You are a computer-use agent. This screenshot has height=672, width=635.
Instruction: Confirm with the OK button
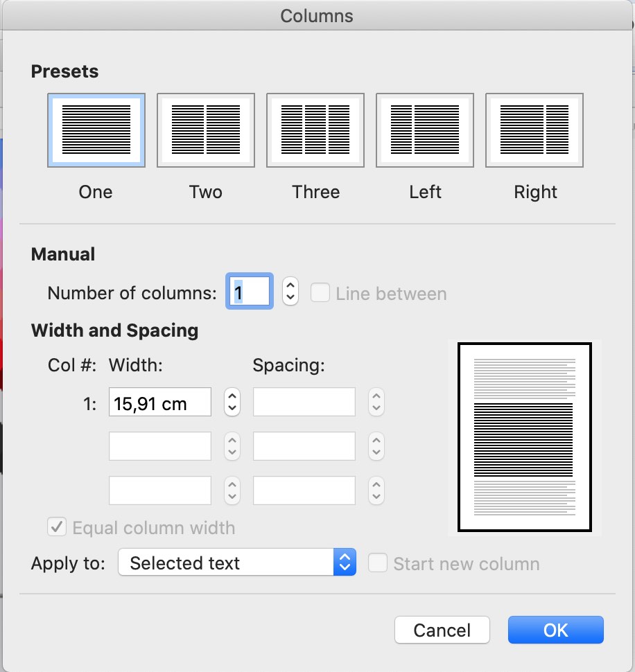[555, 630]
